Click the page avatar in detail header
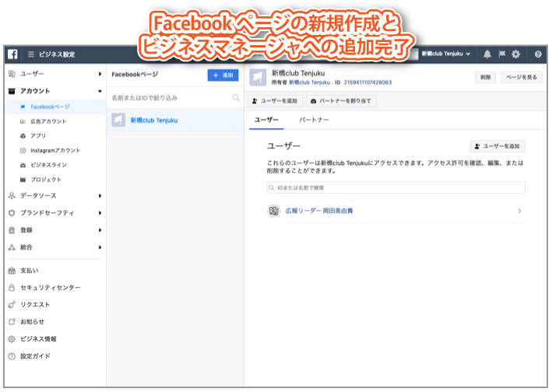Viewport: 552px width, 392px height. pyautogui.click(x=258, y=77)
